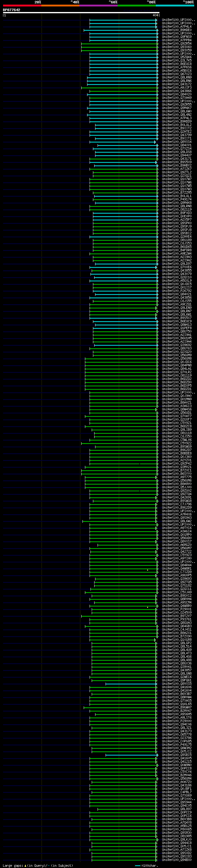Choose hit UniRef100_Q107W7
The height and width of the screenshot is (868, 197).
(176, 179)
